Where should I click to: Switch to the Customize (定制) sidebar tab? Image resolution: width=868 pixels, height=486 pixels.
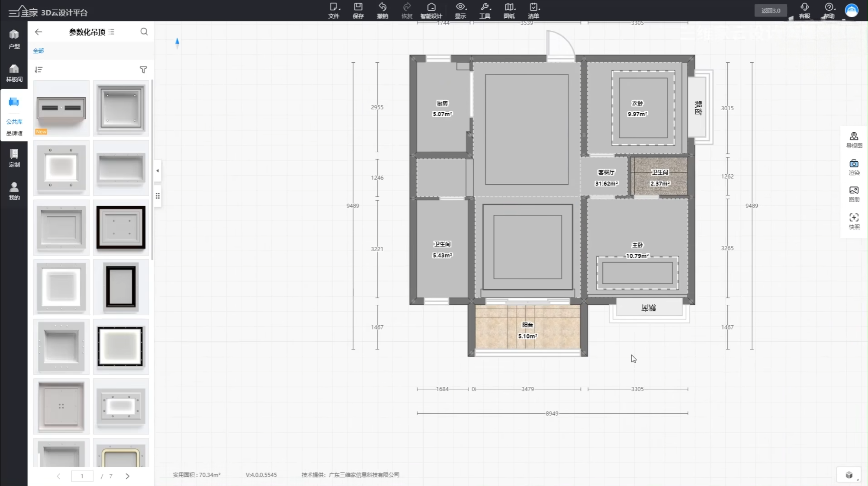click(14, 157)
